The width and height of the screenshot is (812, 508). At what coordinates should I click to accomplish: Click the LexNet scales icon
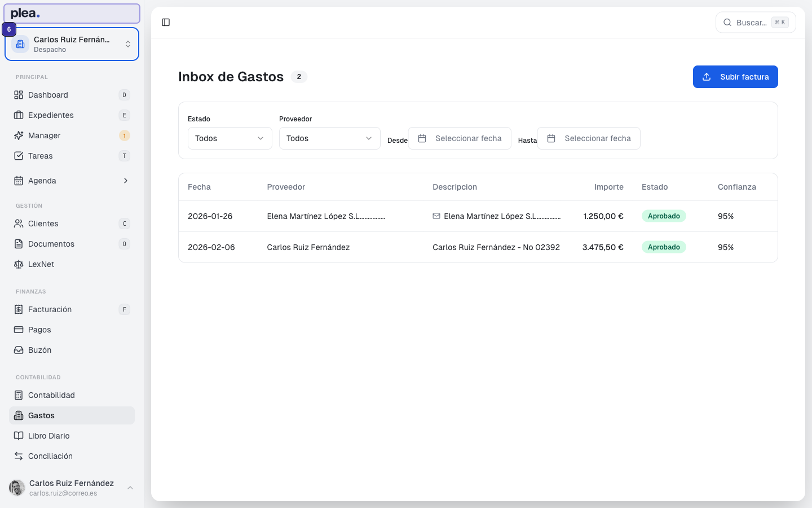coord(19,264)
